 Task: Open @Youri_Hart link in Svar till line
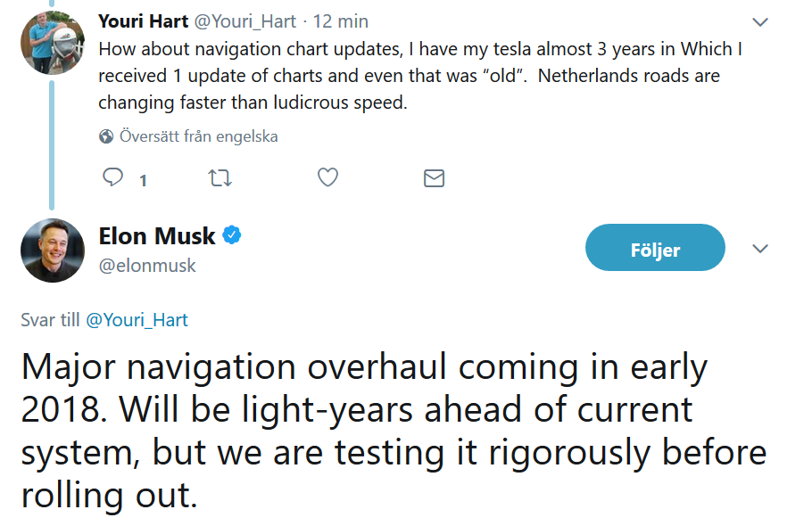pos(137,320)
